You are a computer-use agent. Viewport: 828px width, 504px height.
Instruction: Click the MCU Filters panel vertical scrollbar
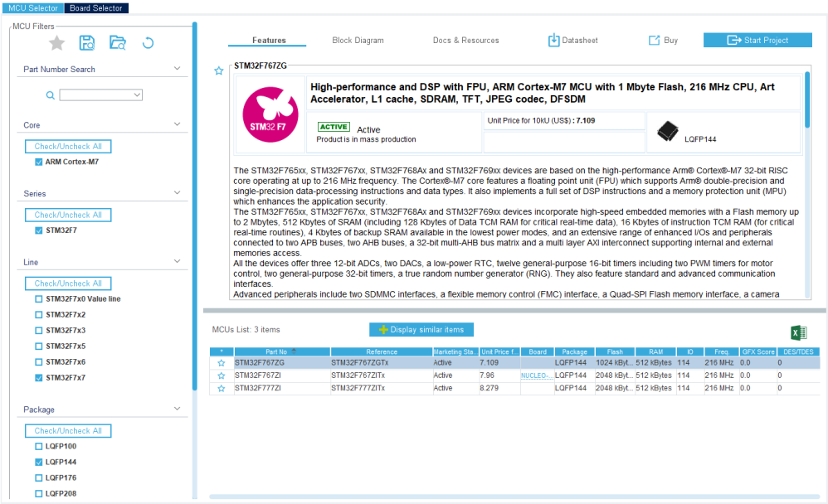click(194, 206)
